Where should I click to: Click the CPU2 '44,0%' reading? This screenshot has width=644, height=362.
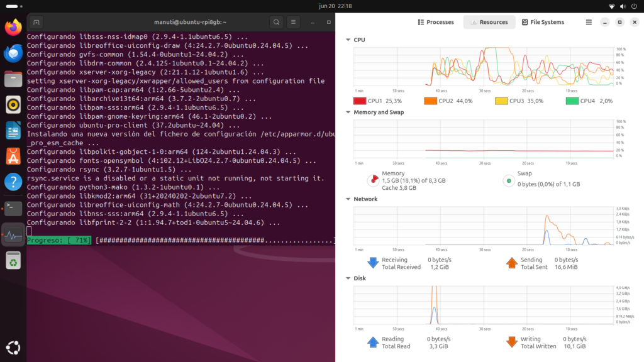tap(464, 101)
